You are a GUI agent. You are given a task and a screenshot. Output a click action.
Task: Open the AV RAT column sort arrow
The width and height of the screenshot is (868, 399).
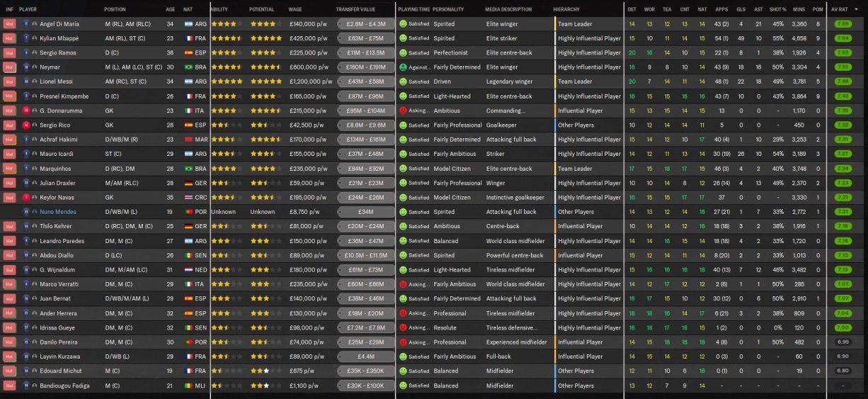(857, 9)
